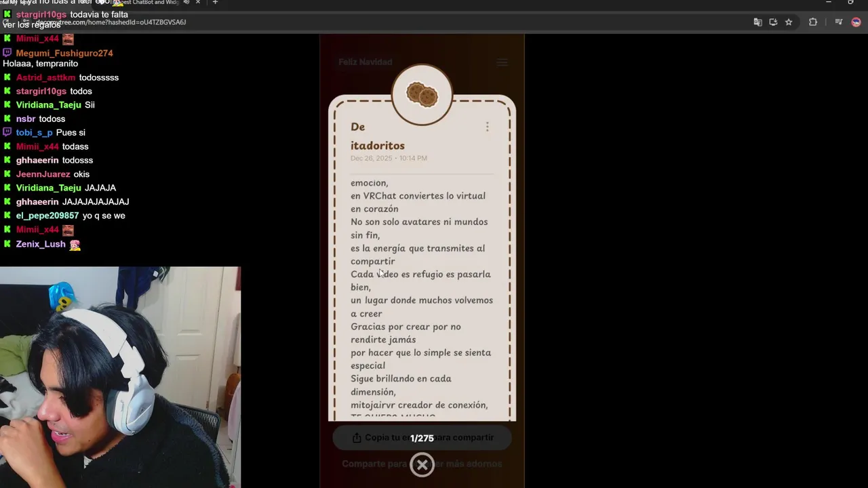Viewport: 868px width, 488px height.
Task: Mute the tab via its speaker icon
Action: (186, 3)
